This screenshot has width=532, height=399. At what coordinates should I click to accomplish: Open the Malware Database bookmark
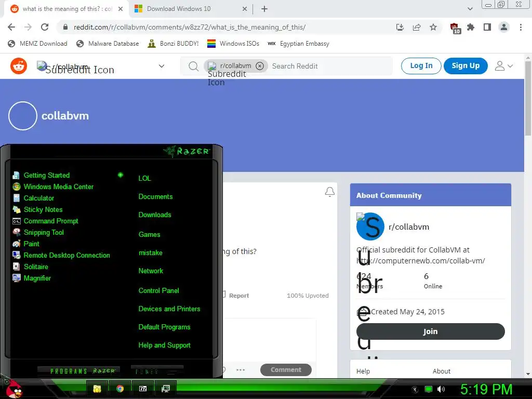(x=108, y=44)
